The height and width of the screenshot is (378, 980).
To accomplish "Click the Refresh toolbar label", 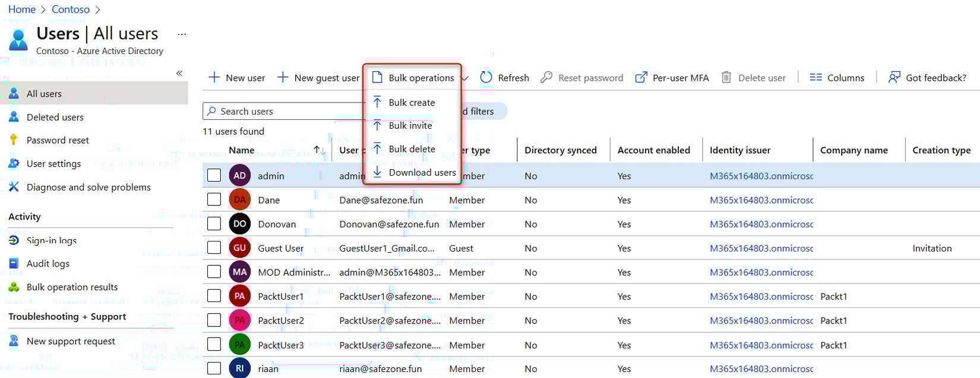I will (x=513, y=78).
